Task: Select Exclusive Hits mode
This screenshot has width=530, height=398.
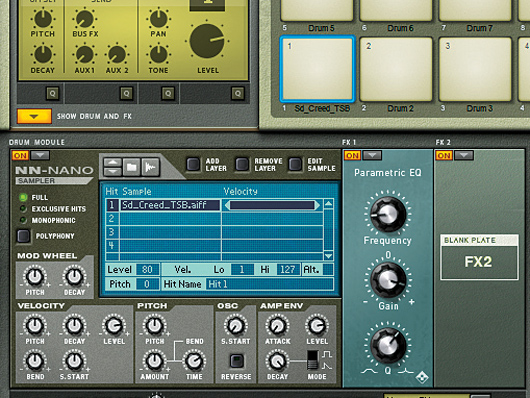Action: pyautogui.click(x=23, y=209)
